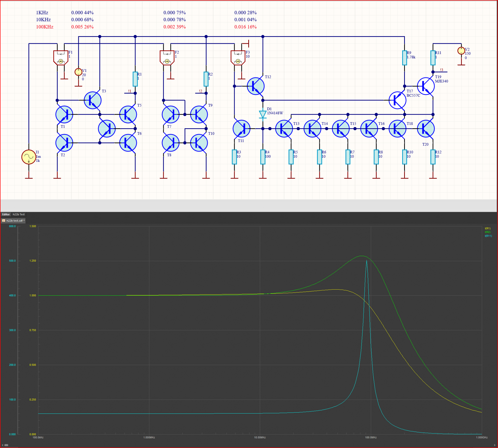
Task: Click the left scroll arrow below the plot
Action: tap(2, 445)
